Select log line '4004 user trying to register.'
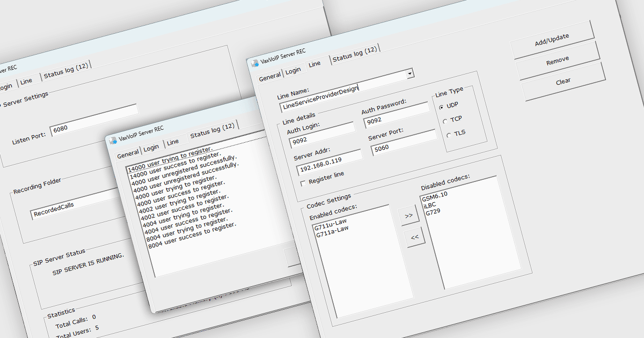 coord(185,216)
